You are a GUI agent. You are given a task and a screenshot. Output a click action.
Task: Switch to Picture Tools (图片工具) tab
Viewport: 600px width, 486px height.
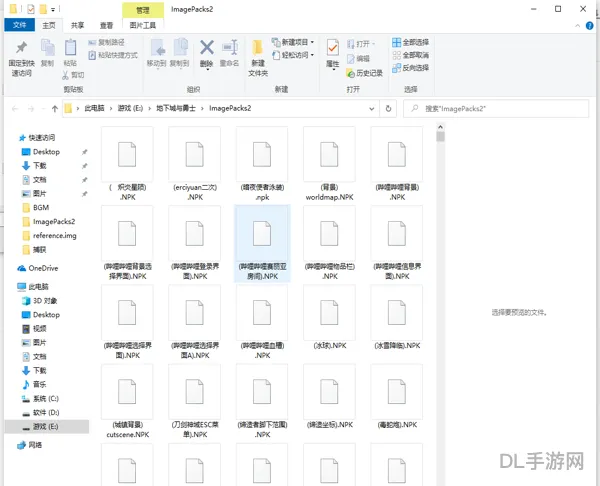point(143,25)
